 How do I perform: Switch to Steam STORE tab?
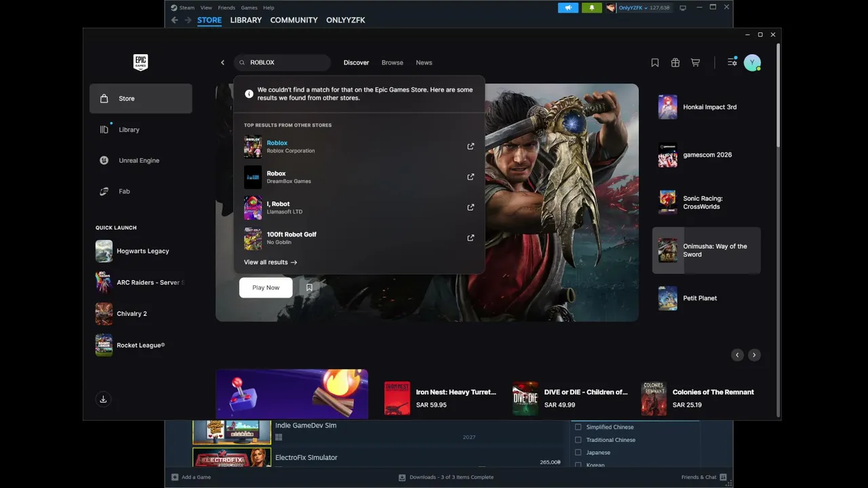210,20
